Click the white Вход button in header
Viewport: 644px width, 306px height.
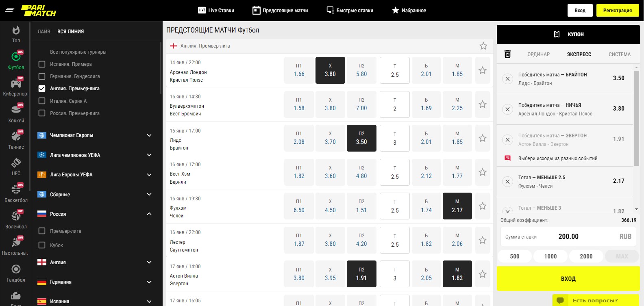(x=580, y=10)
